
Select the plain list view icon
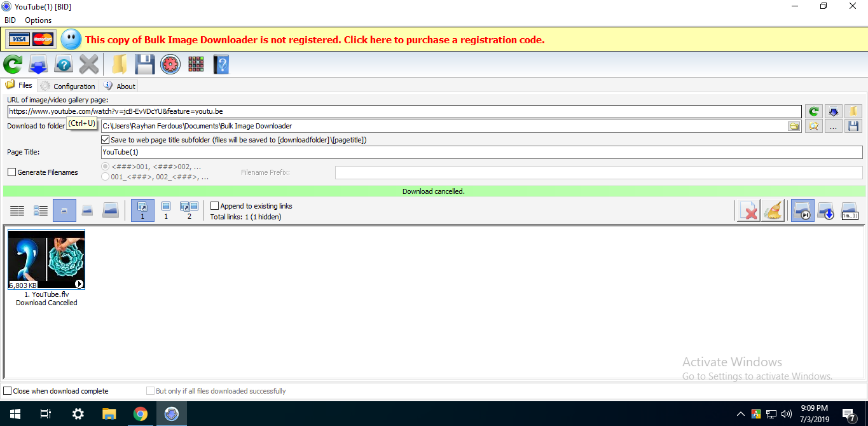17,210
